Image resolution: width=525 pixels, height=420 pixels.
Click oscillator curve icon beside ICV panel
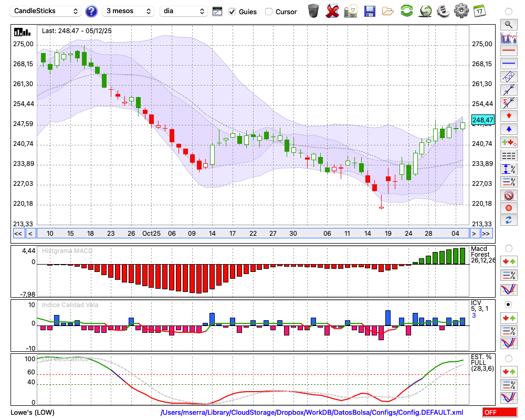[509, 343]
